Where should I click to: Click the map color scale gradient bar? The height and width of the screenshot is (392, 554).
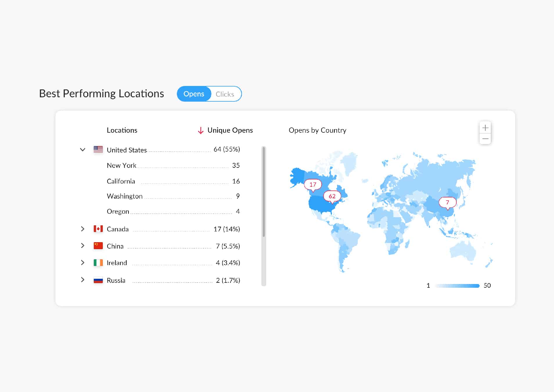click(457, 286)
